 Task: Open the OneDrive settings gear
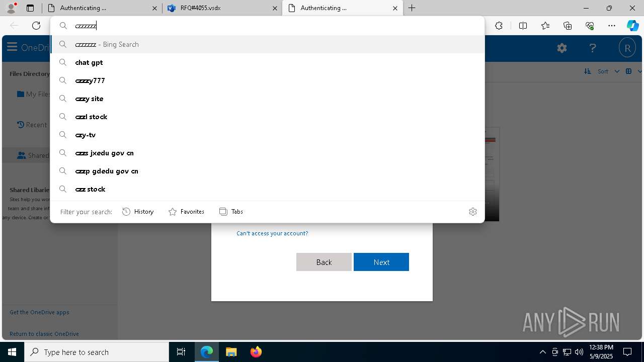[x=562, y=48]
